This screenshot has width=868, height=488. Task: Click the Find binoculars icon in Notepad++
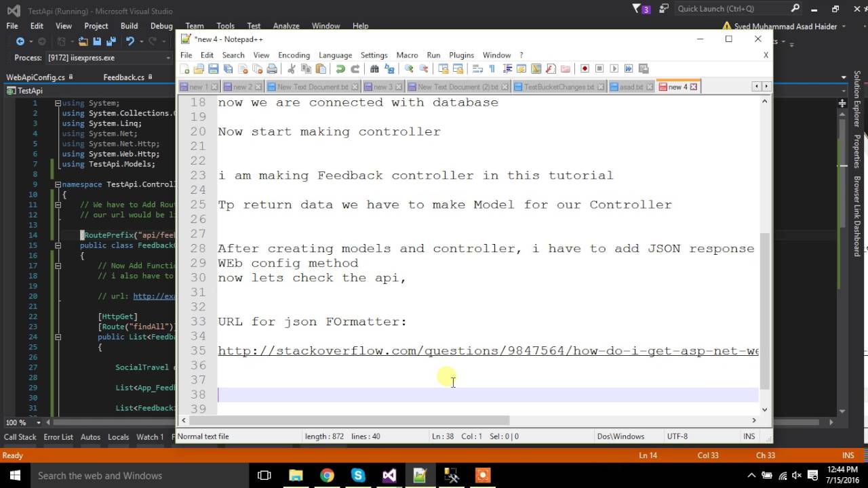(374, 68)
